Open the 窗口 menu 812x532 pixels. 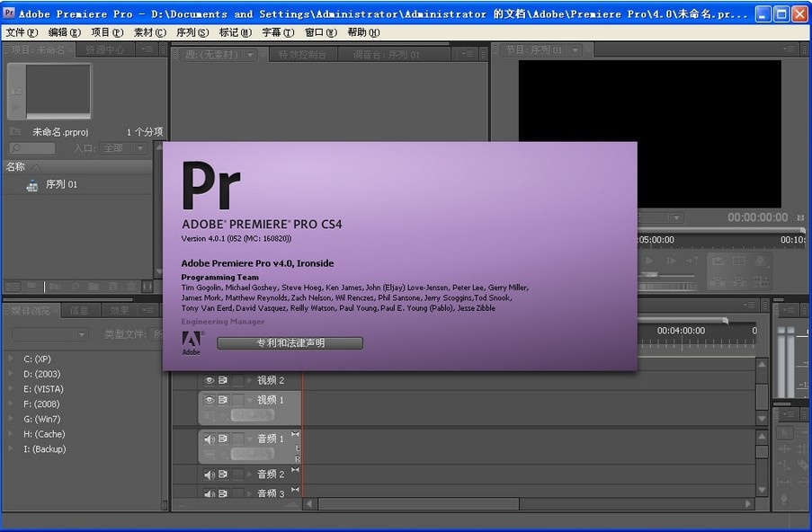pos(320,32)
